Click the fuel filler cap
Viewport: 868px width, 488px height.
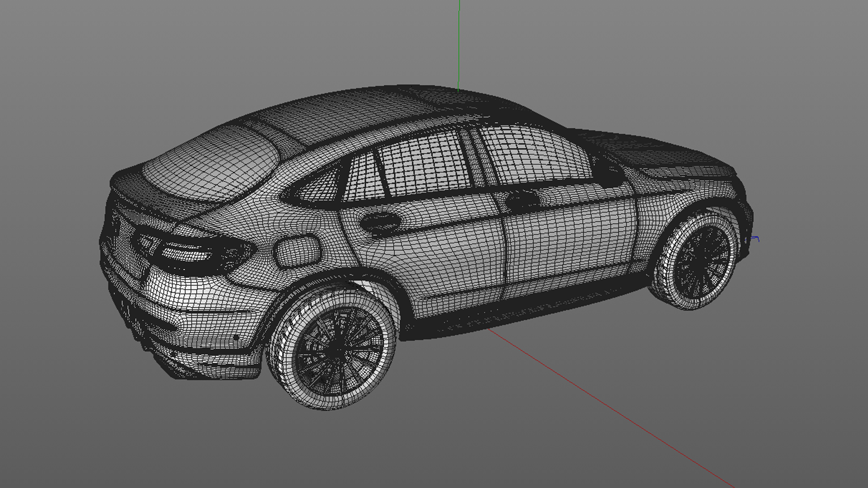pyautogui.click(x=297, y=251)
